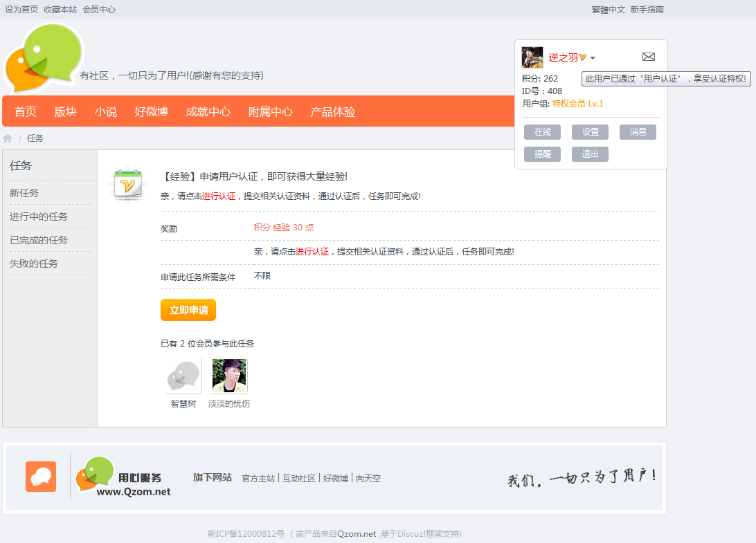This screenshot has height=543, width=756.
Task: Open 向天空 footer link
Action: (x=368, y=479)
